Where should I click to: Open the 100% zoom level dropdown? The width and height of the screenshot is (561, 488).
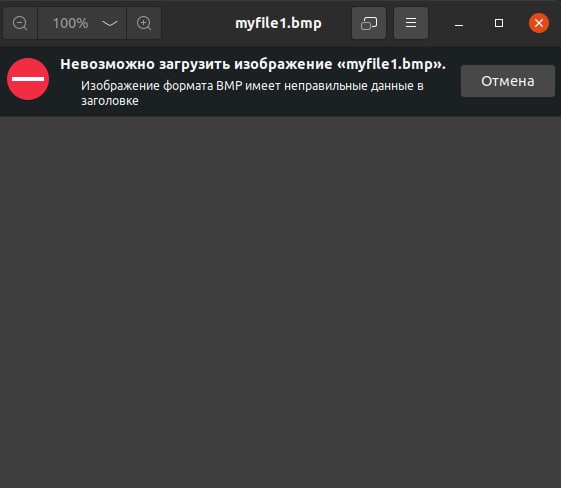[x=82, y=23]
